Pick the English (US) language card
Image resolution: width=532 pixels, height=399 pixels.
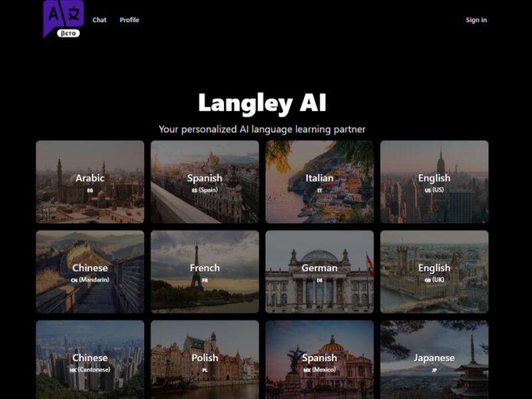tap(434, 182)
